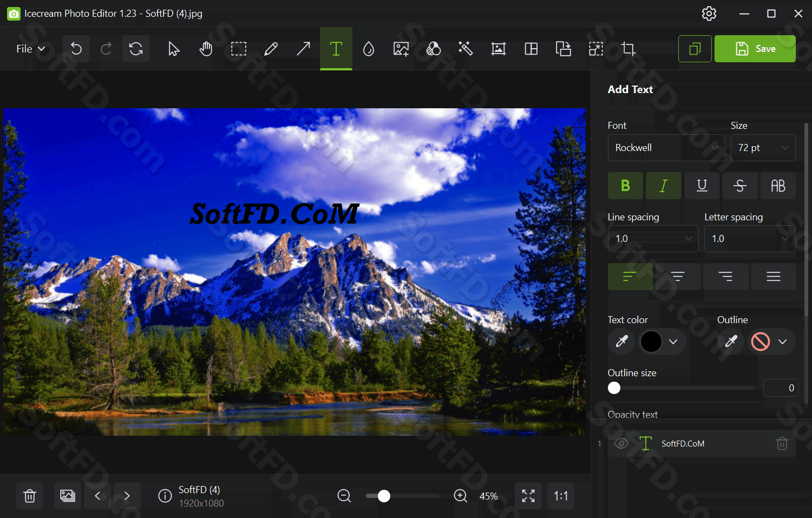
Task: Click the SoftFD.CoM text on canvas
Action: (274, 214)
